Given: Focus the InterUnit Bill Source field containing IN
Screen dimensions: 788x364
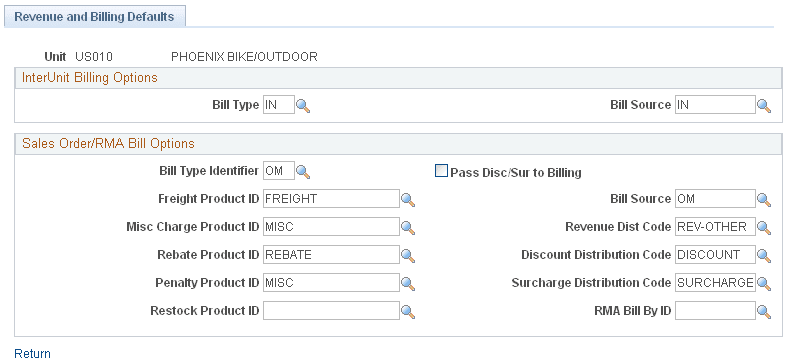Looking at the screenshot, I should pyautogui.click(x=715, y=105).
